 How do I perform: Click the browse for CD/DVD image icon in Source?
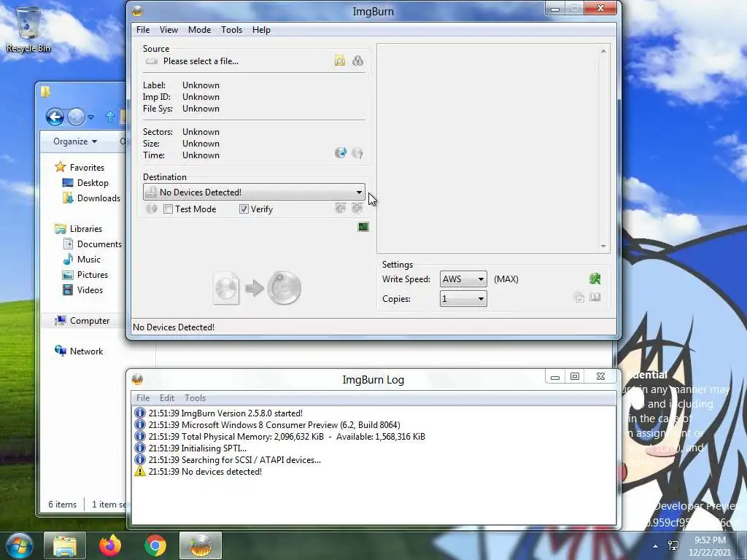pyautogui.click(x=357, y=61)
